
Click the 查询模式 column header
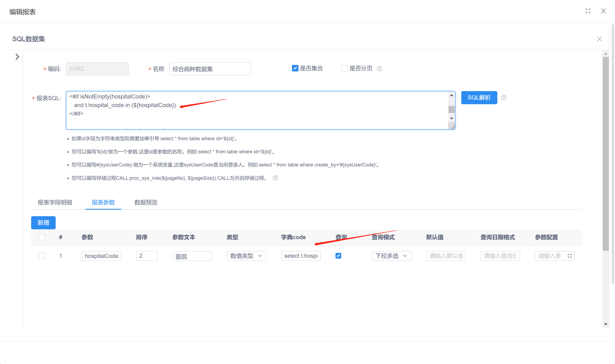coord(383,237)
